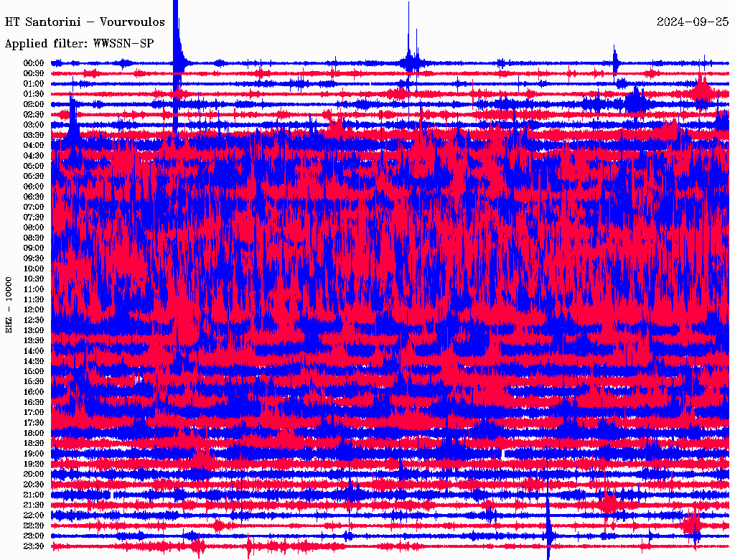735x560 pixels.
Task: Select the 01:30 time label
Action: click(34, 94)
